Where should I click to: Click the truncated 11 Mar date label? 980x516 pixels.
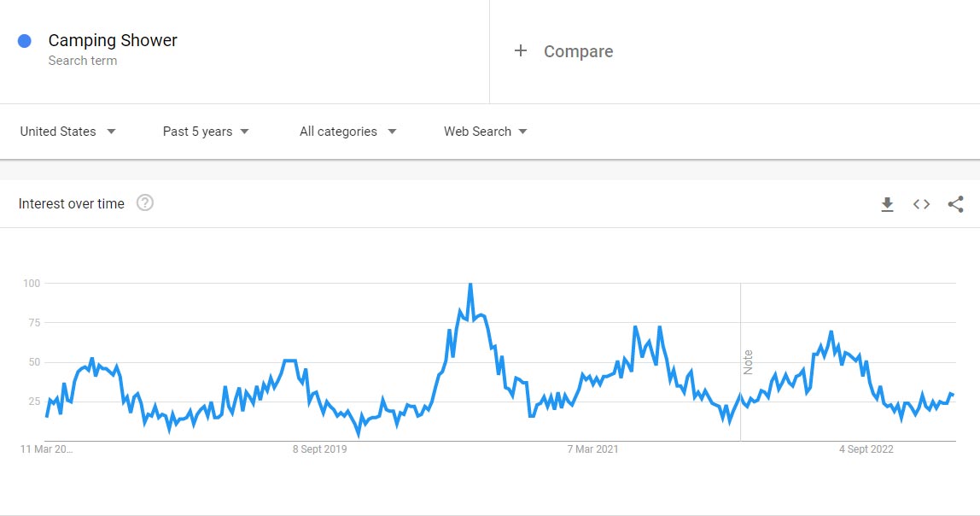pyautogui.click(x=47, y=449)
